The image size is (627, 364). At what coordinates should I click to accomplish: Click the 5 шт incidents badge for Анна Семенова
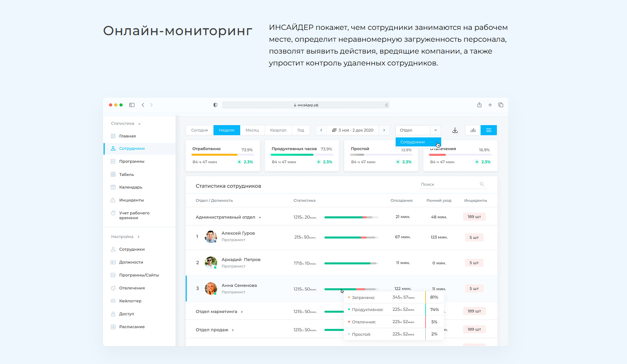pos(474,288)
